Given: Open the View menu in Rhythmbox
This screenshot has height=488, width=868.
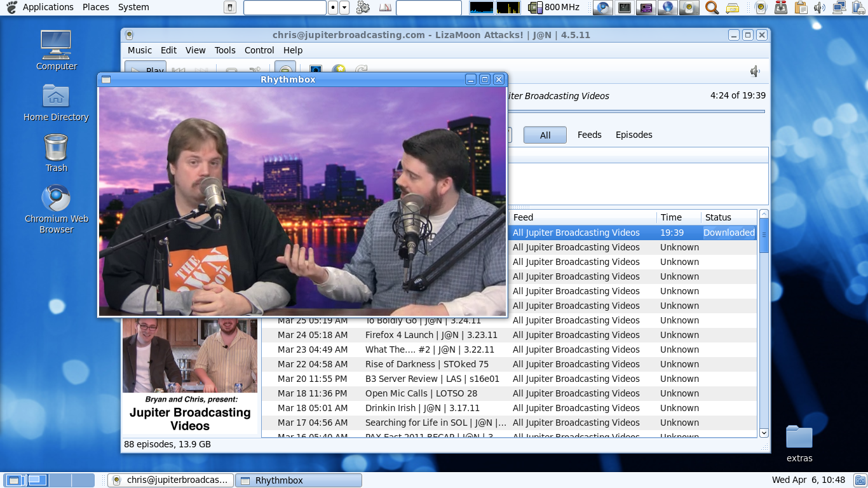Looking at the screenshot, I should click(196, 50).
